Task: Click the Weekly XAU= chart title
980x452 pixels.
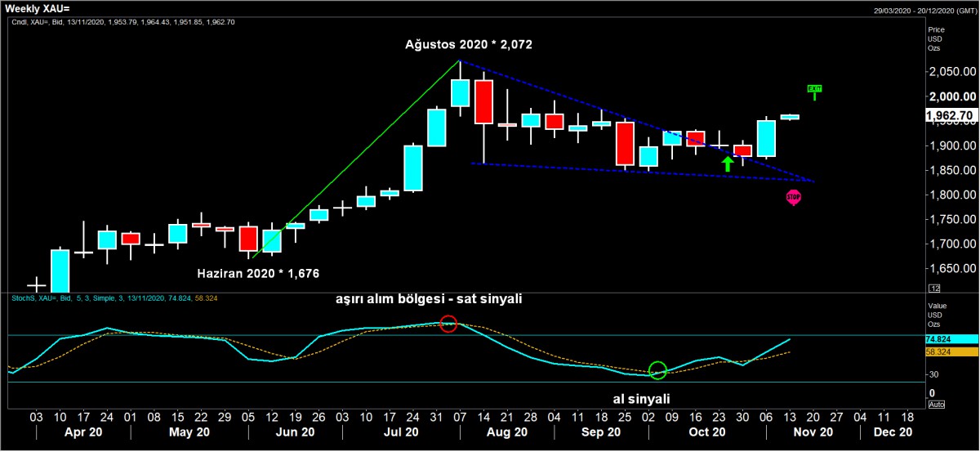Action: click(38, 7)
